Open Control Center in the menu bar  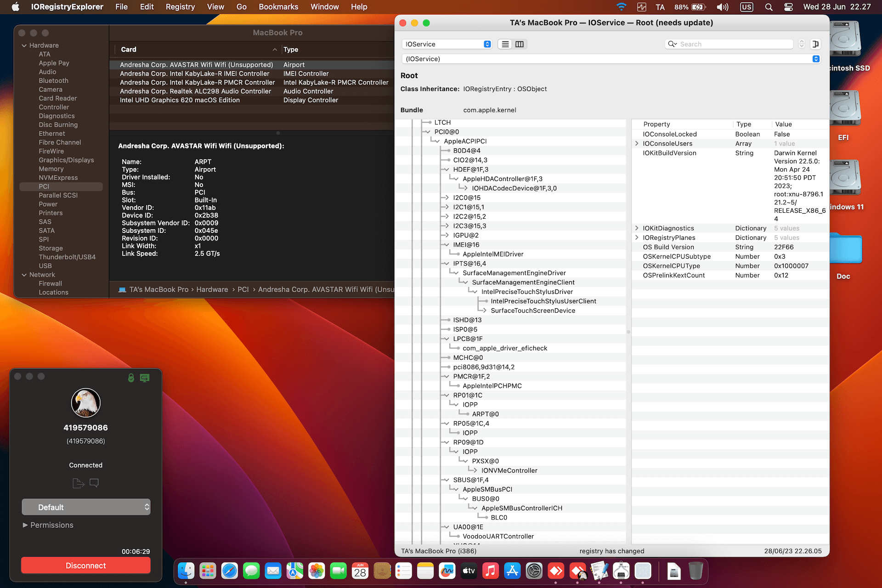pos(788,7)
